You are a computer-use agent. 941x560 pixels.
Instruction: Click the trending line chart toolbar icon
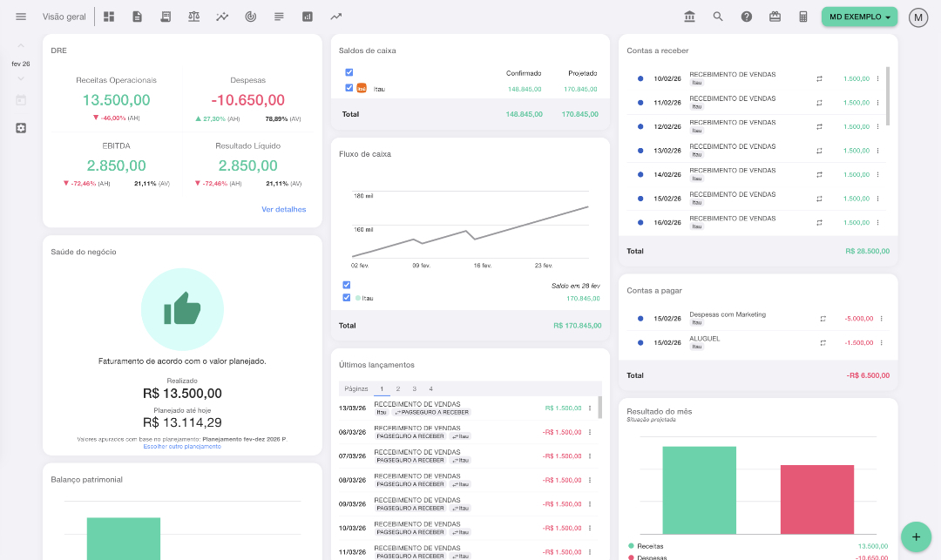(335, 17)
